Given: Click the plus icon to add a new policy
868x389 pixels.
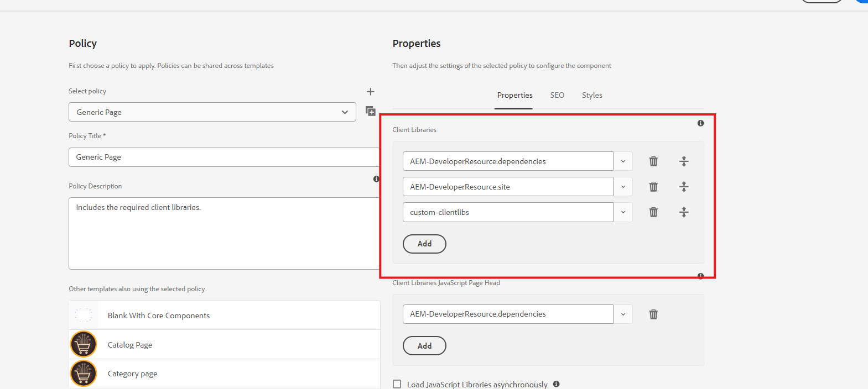Looking at the screenshot, I should click(371, 92).
